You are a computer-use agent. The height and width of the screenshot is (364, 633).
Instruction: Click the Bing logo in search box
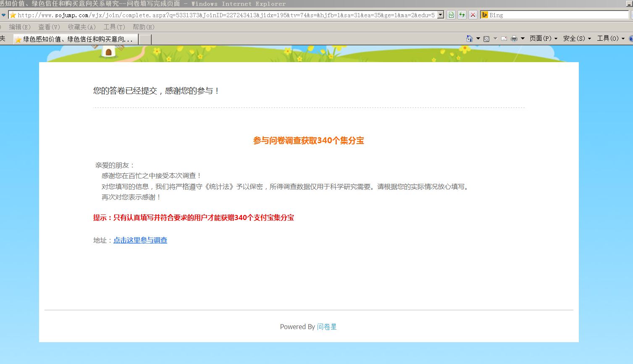tap(484, 15)
